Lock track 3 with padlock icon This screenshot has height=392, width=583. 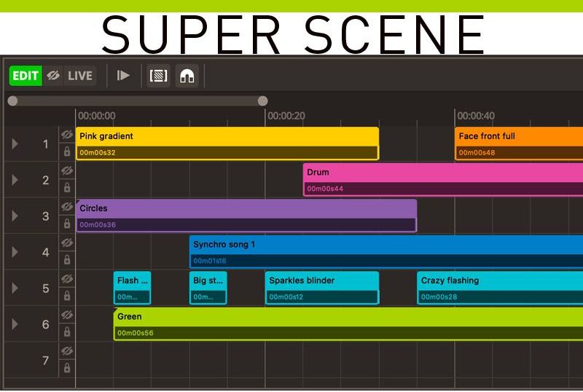tap(67, 224)
